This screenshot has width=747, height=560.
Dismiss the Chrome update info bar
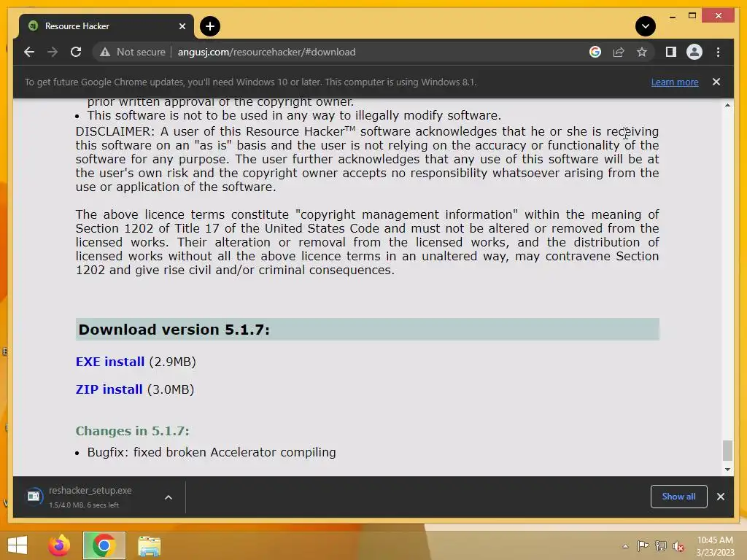[716, 82]
